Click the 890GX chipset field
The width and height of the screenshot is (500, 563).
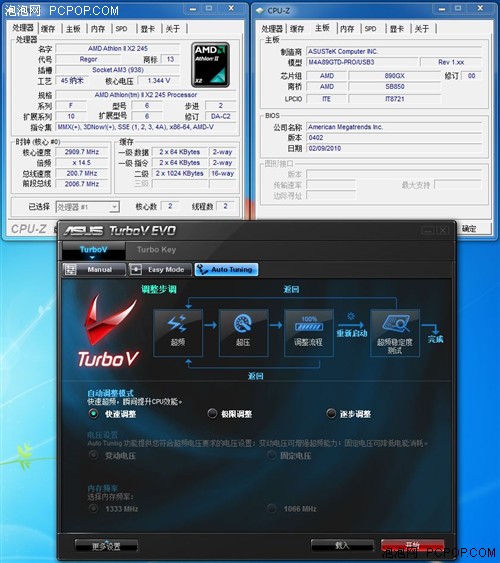tap(394, 76)
